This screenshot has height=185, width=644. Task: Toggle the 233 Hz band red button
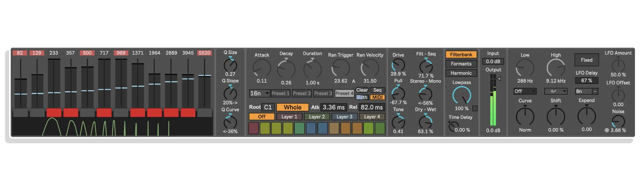click(54, 112)
